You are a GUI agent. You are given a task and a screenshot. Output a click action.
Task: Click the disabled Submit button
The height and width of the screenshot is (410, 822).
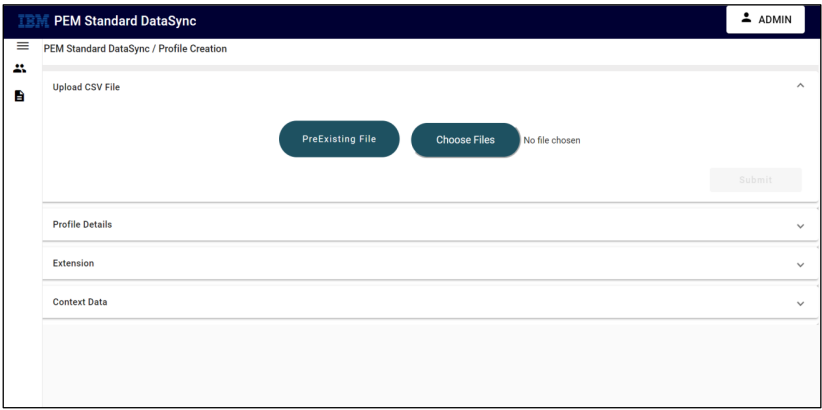pyautogui.click(x=755, y=180)
